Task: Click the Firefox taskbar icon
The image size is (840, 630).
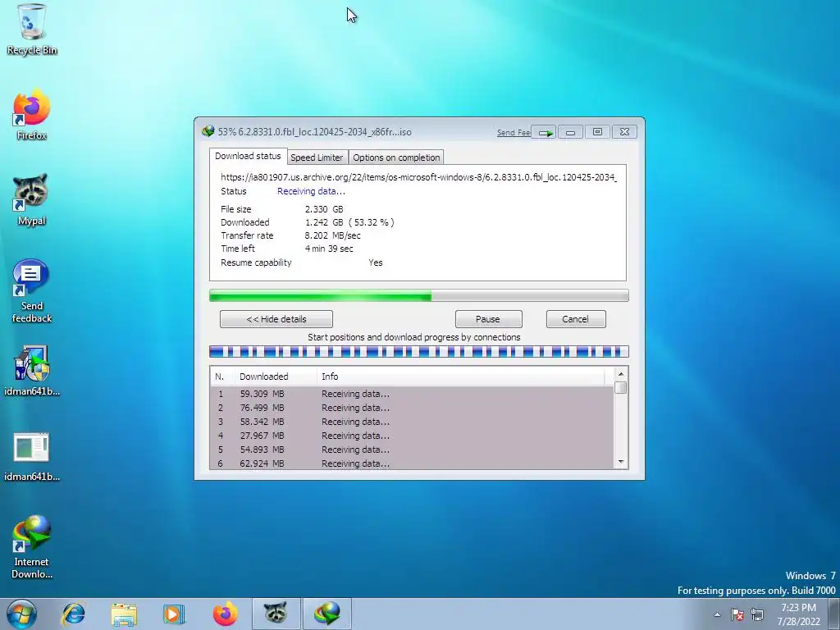Action: (225, 614)
